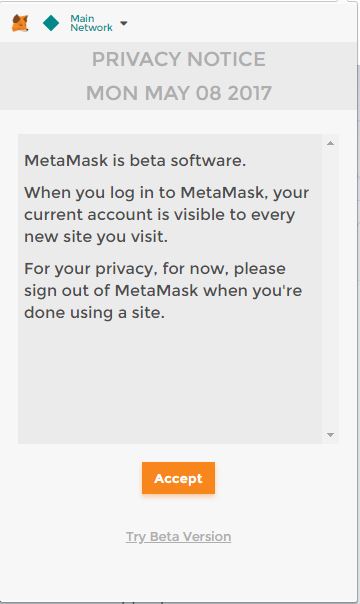Click the 'For your privacy, for now' line
This screenshot has width=360, height=604.
click(155, 268)
